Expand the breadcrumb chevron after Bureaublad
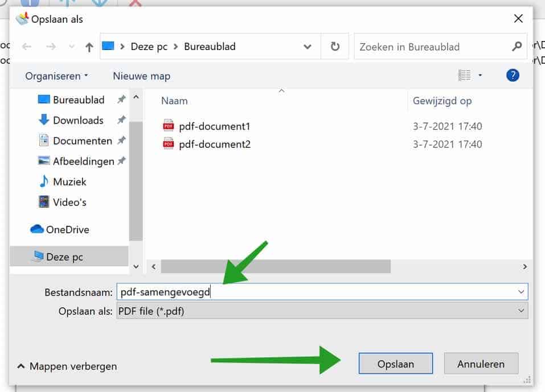 (x=307, y=47)
